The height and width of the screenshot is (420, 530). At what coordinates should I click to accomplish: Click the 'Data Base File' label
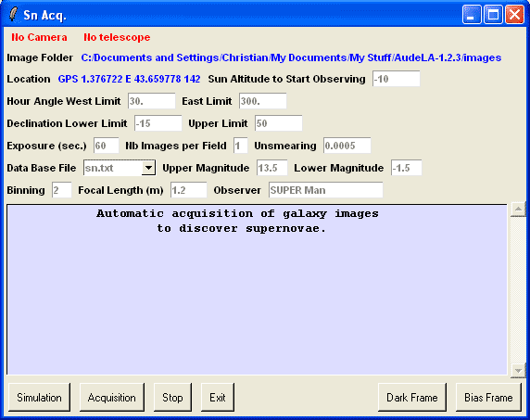point(42,168)
